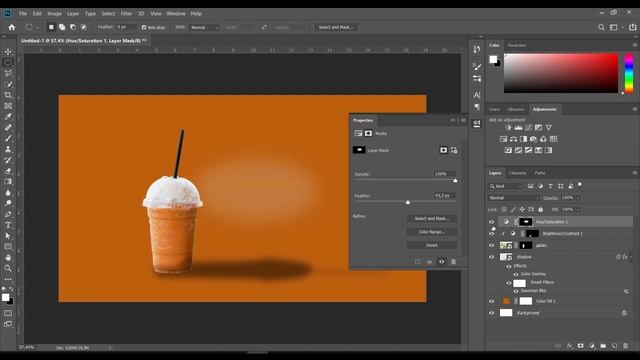Toggle Color Overlay effect visibility
Viewport: 640px width, 360px height.
pos(516,274)
